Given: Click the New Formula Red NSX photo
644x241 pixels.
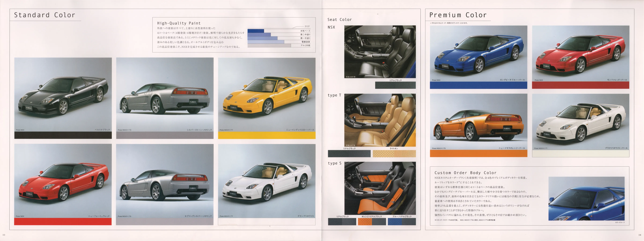Looking at the screenshot, I should 63,181.
